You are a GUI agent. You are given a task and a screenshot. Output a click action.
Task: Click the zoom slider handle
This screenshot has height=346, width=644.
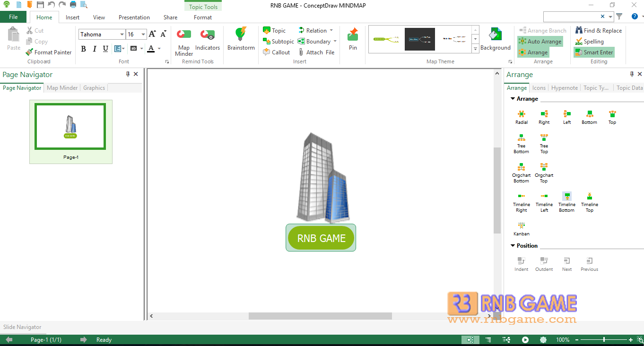[604, 340]
